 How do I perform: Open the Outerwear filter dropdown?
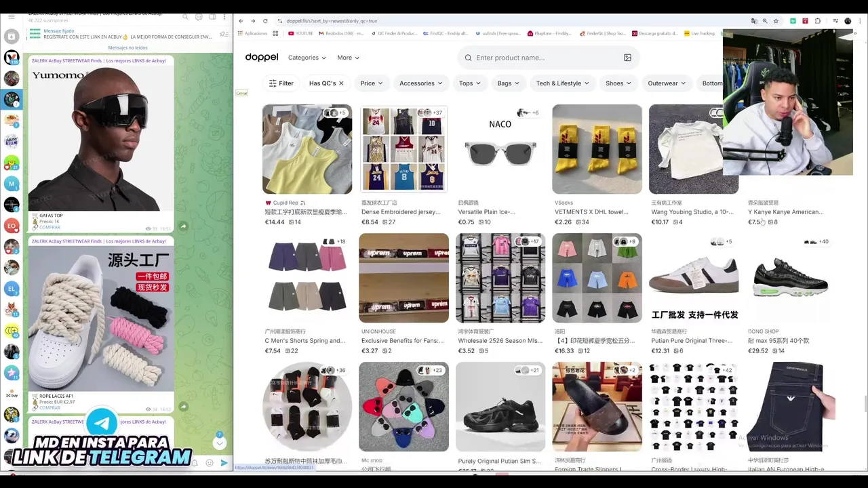click(667, 83)
